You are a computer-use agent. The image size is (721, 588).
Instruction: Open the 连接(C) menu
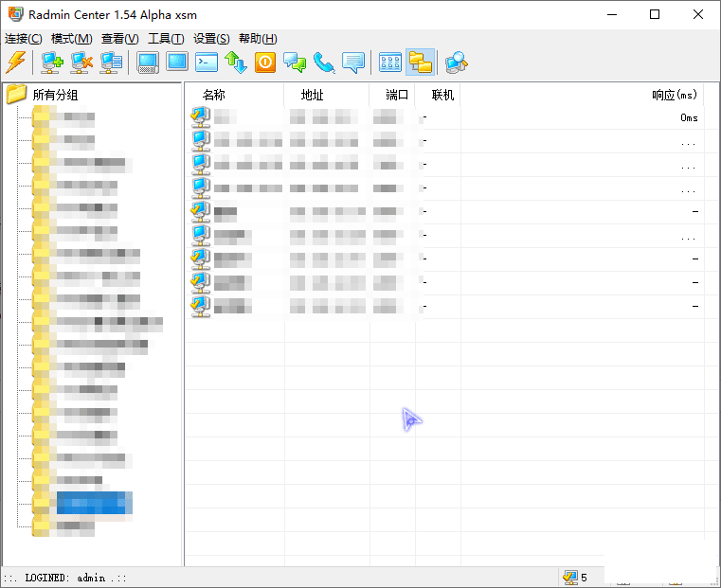(x=24, y=39)
